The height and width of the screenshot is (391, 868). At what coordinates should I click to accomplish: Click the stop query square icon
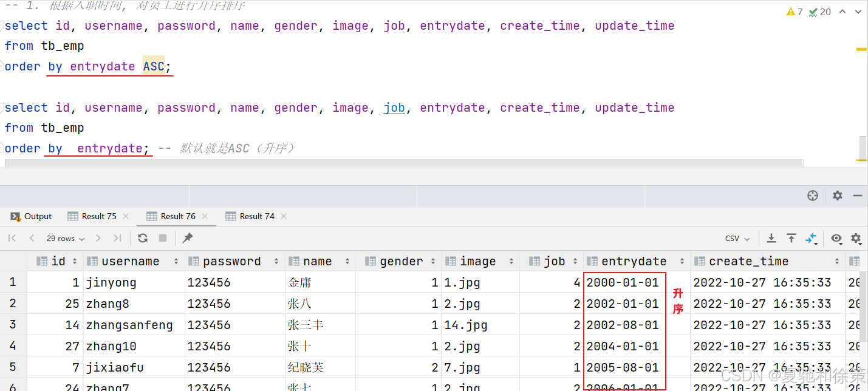coord(163,238)
